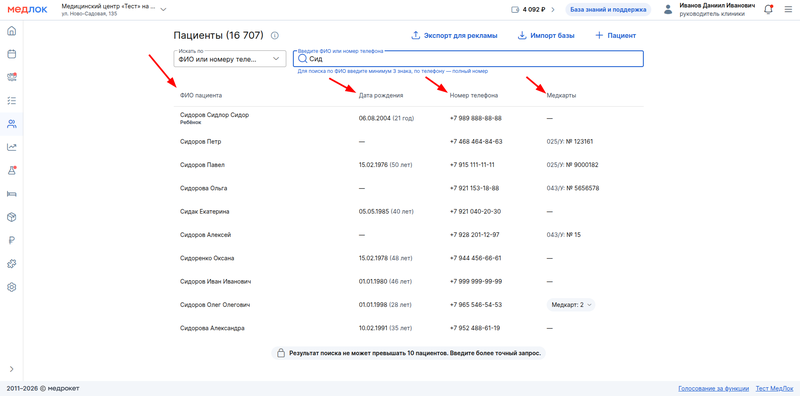Click the info icon next to Пациенты
This screenshot has height=396, width=800.
[x=274, y=36]
